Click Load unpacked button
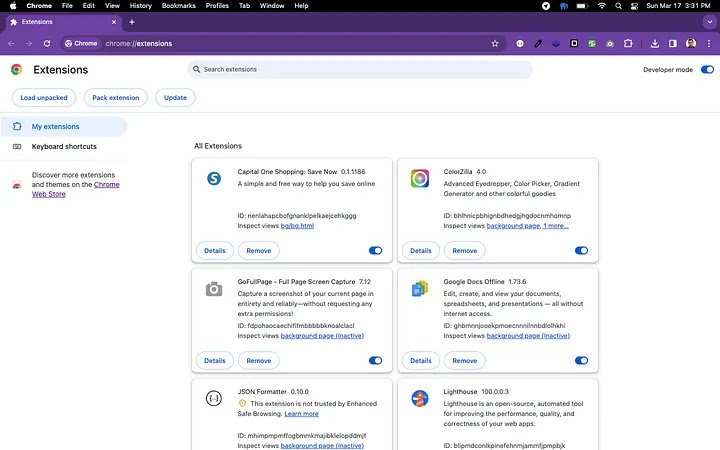 tap(44, 97)
